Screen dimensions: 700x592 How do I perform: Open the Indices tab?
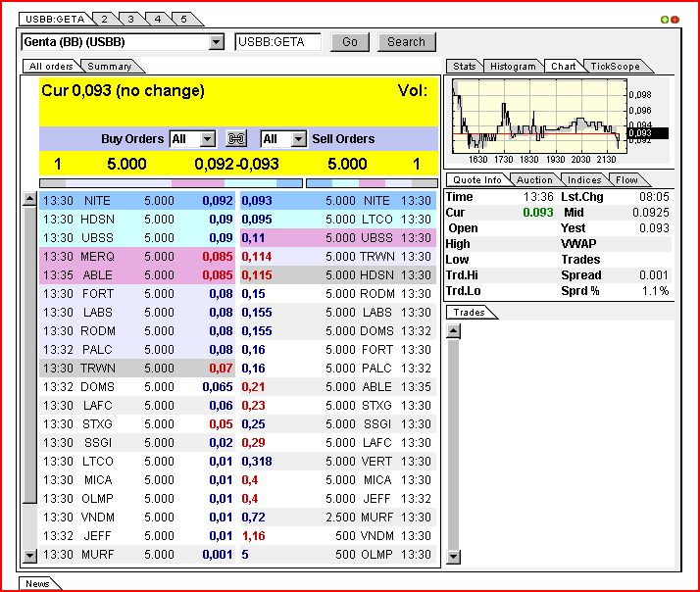pos(584,180)
